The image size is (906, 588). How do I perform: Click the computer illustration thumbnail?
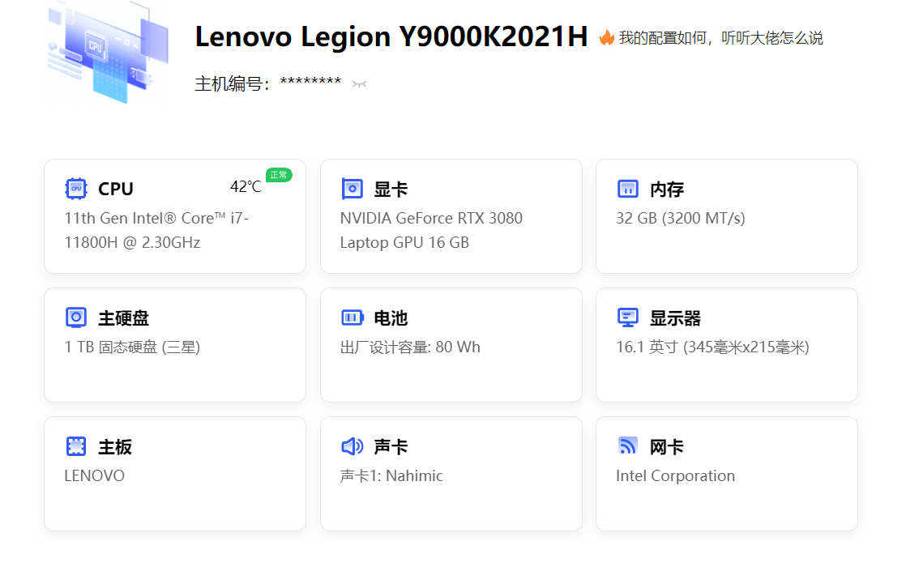click(x=109, y=52)
